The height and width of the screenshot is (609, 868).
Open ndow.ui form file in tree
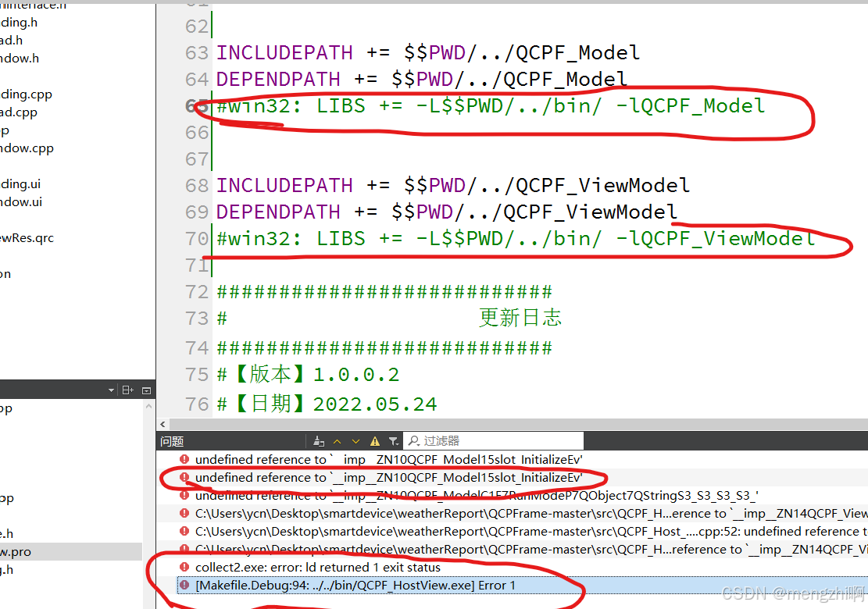pos(21,202)
